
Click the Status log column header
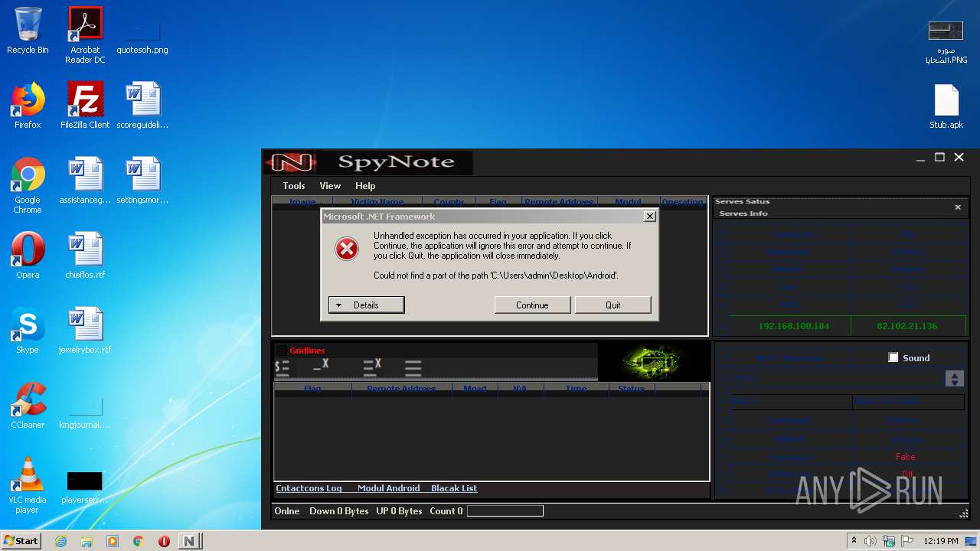point(632,388)
